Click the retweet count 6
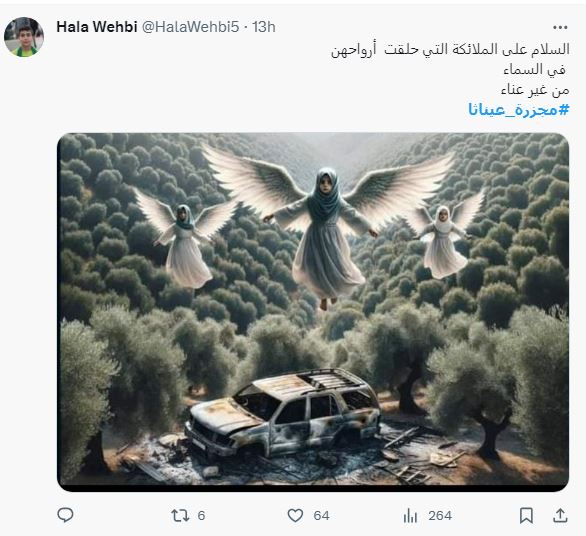The width and height of the screenshot is (586, 536). [x=201, y=515]
